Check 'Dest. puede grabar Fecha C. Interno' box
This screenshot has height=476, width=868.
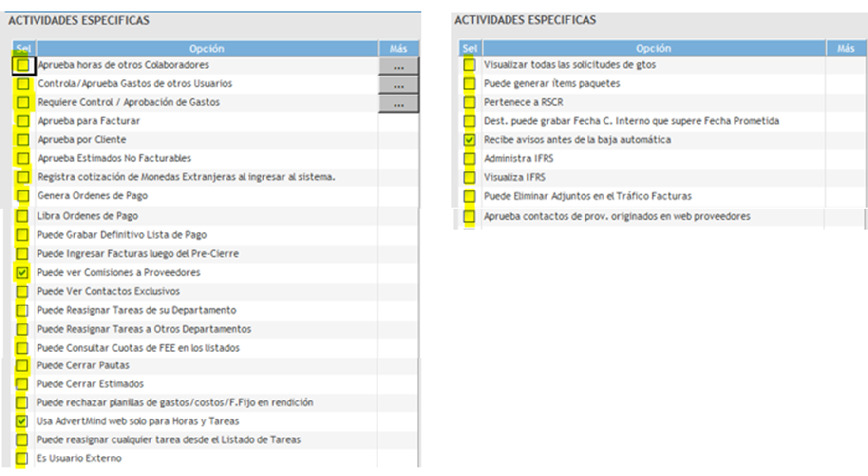tap(469, 121)
